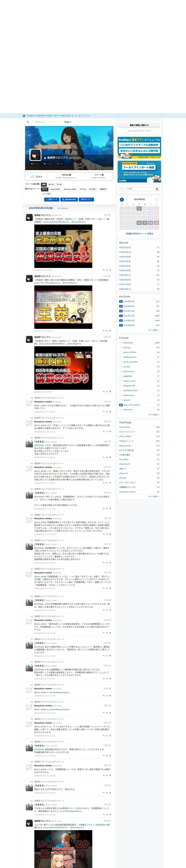
Task: Expand all Friends with すべて表示
Action: pos(154,415)
